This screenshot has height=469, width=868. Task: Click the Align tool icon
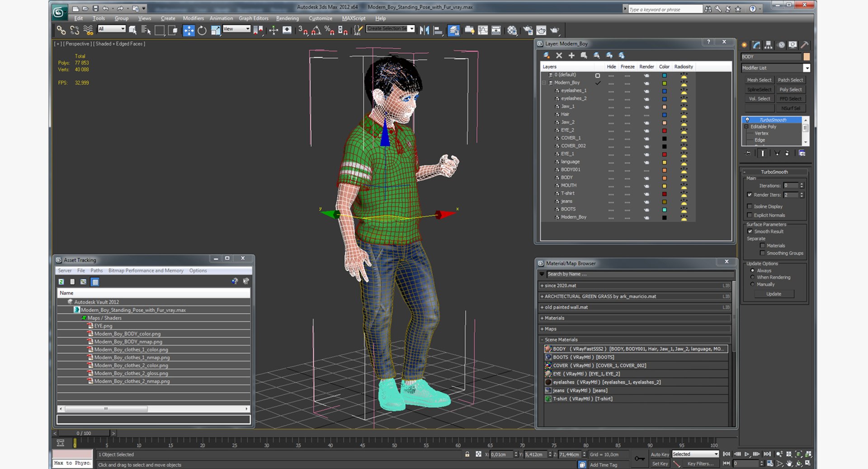pos(438,30)
